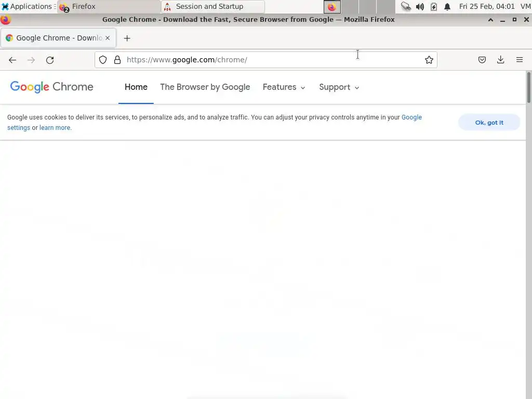Select the Google Chrome - Download tab

[x=58, y=38]
